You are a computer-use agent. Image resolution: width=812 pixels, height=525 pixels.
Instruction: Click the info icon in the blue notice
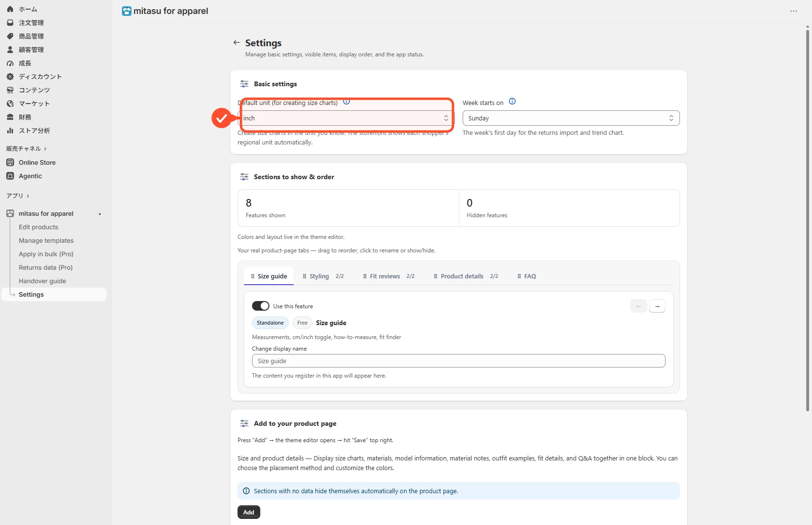point(246,491)
